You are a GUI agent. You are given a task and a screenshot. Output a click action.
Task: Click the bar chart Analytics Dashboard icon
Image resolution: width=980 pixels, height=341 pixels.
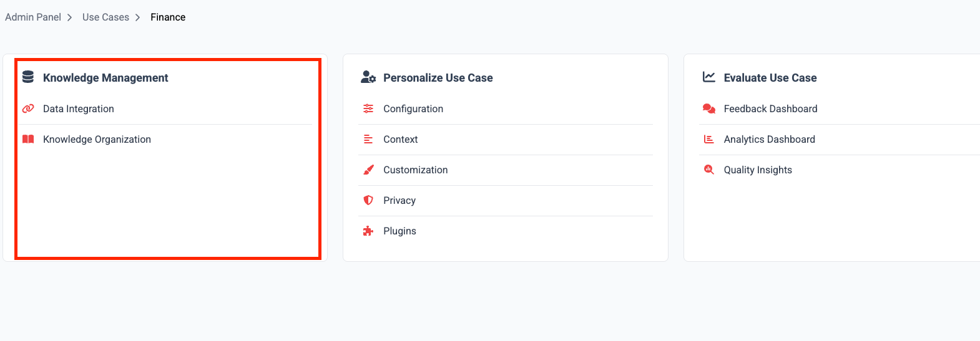[x=708, y=139]
